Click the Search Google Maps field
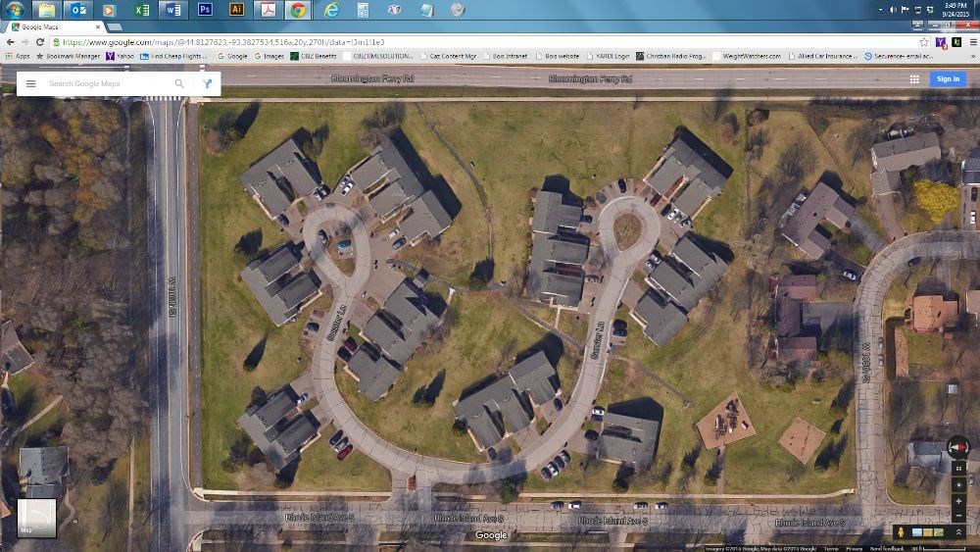This screenshot has width=980, height=552. click(106, 83)
